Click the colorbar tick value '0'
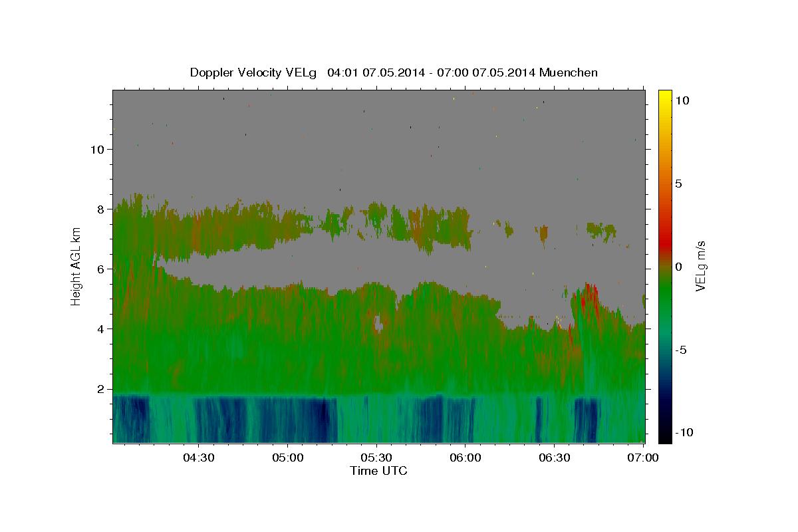The height and width of the screenshot is (532, 798). [678, 267]
